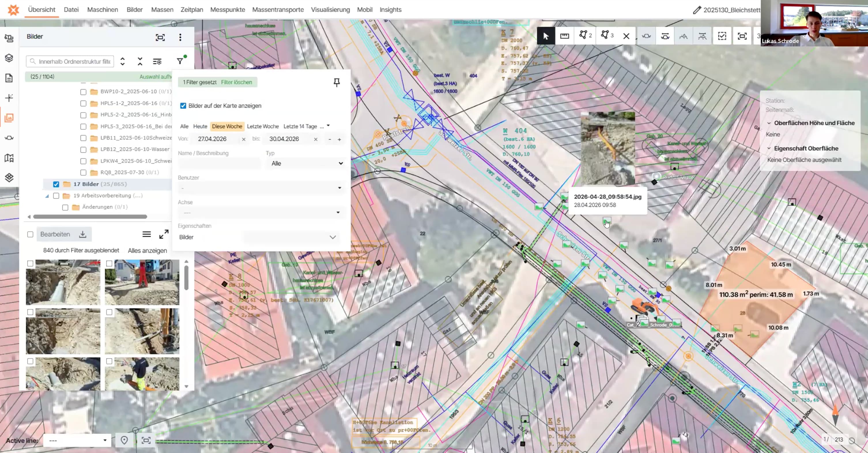Click the download icon next to Bearbeiten
The height and width of the screenshot is (453, 868).
tap(82, 234)
